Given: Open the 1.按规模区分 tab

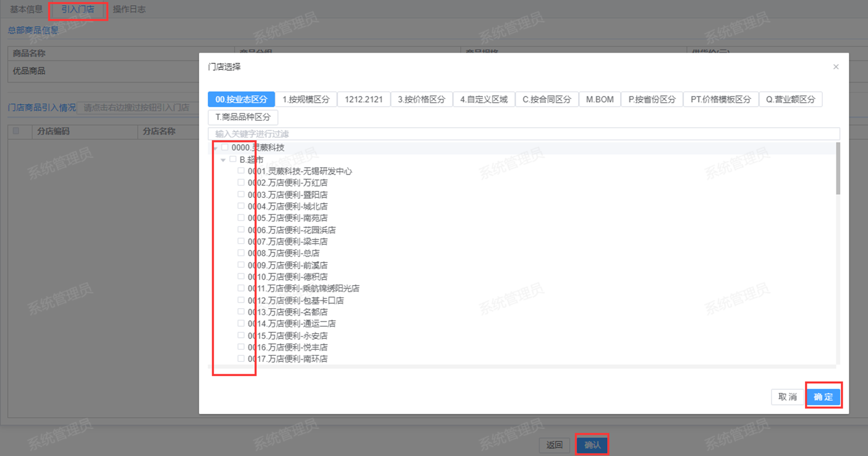Looking at the screenshot, I should point(306,99).
